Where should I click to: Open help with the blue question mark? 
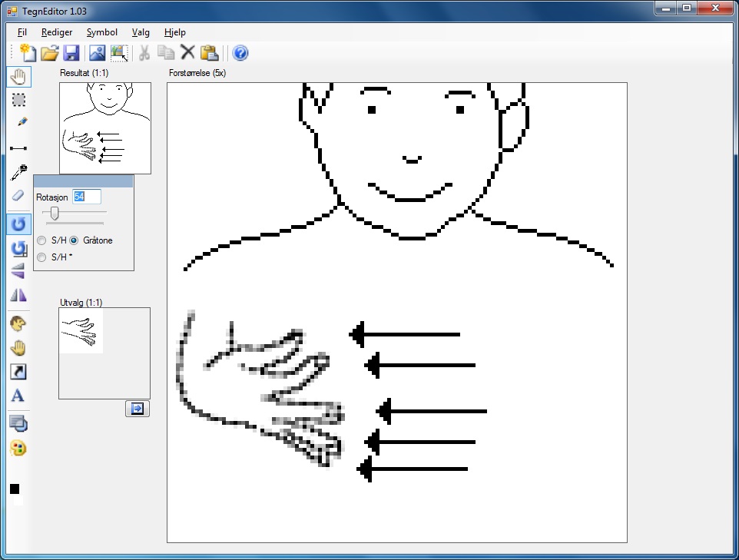click(x=240, y=53)
